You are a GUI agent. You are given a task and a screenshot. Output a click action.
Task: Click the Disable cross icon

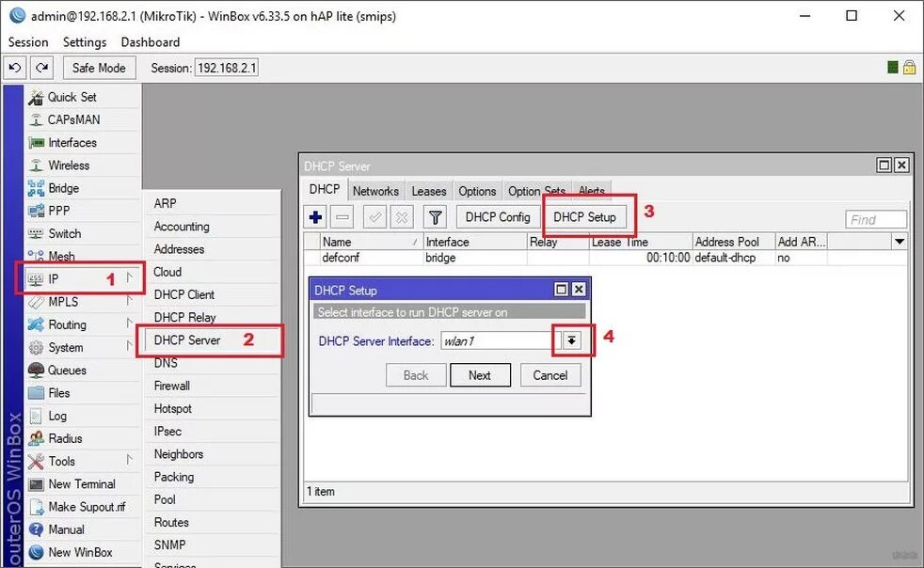pos(402,217)
